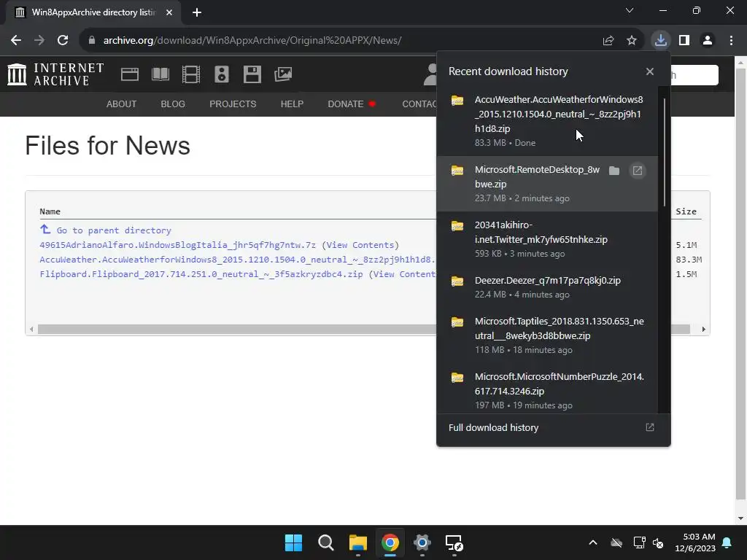Image resolution: width=747 pixels, height=560 pixels.
Task: Open the tab search chevron
Action: click(630, 10)
